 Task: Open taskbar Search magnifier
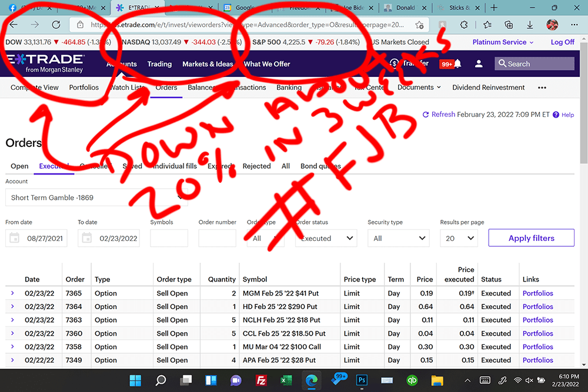coord(161,380)
